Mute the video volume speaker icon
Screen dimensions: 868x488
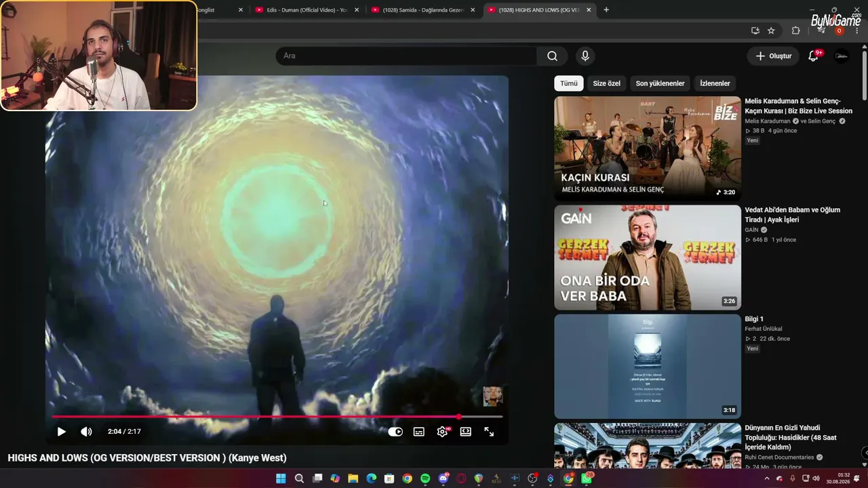[86, 432]
